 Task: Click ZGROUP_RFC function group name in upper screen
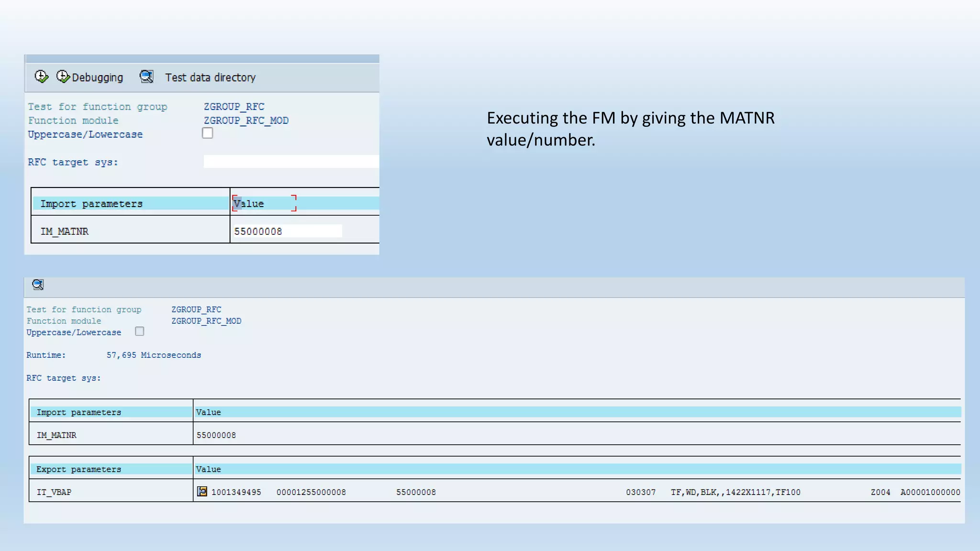234,107
